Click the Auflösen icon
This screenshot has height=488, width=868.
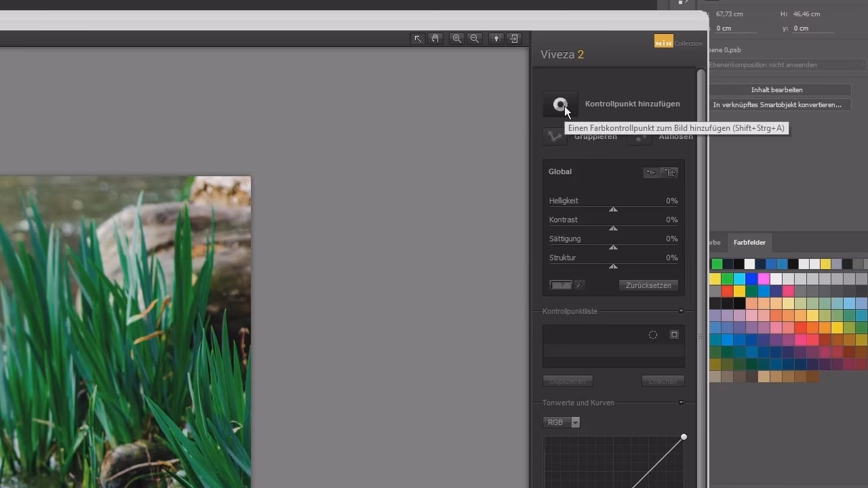pos(639,137)
